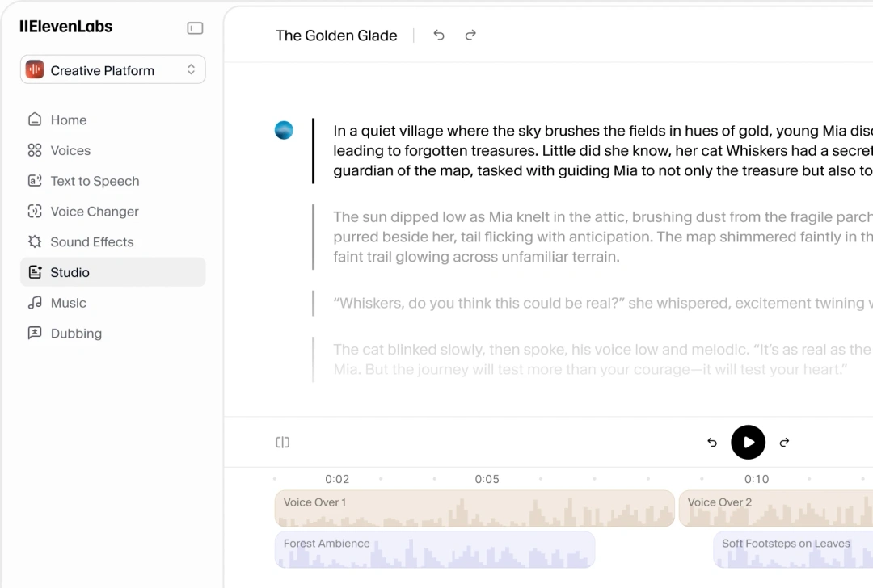This screenshot has width=873, height=588.
Task: Skip backward in playback controls
Action: point(712,443)
